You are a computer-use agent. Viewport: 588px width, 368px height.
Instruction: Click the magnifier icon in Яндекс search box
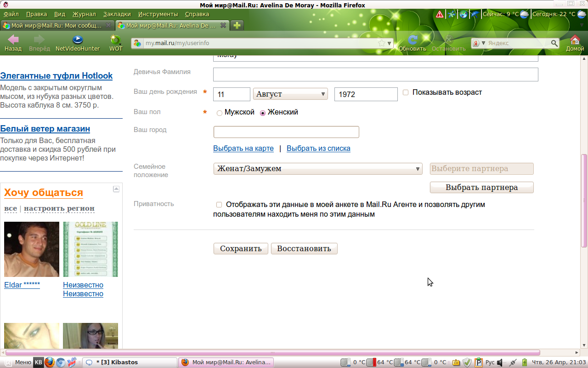click(x=554, y=43)
